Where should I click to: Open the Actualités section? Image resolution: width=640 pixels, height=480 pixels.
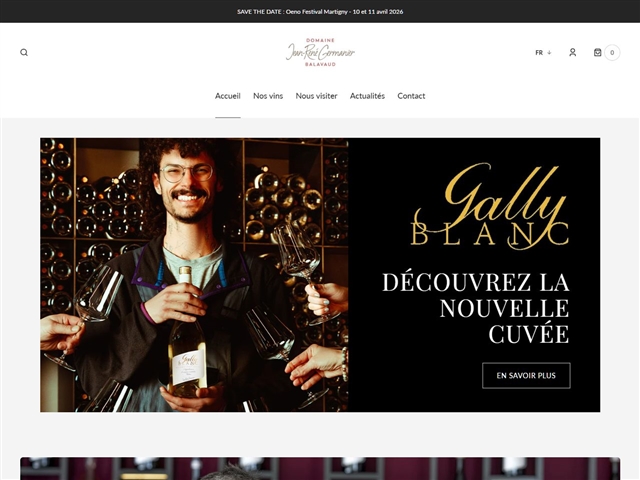367,96
